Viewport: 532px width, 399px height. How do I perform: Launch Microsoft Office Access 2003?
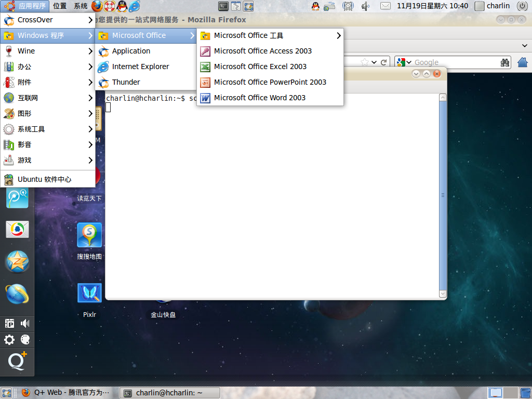(x=270, y=51)
